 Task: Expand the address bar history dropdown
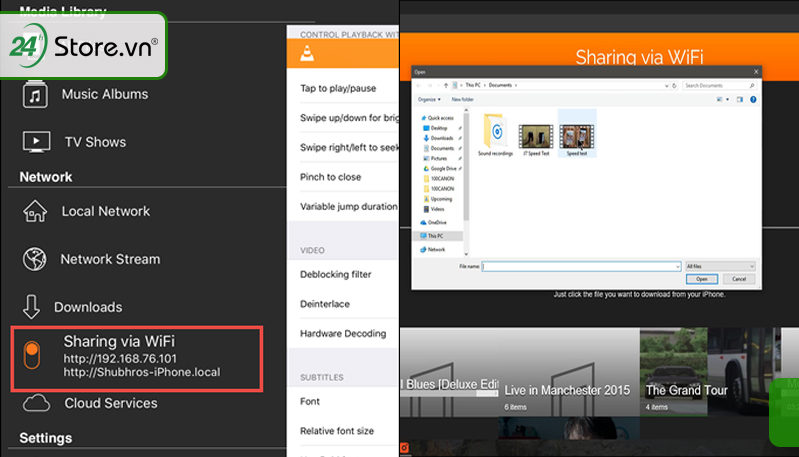tap(666, 86)
